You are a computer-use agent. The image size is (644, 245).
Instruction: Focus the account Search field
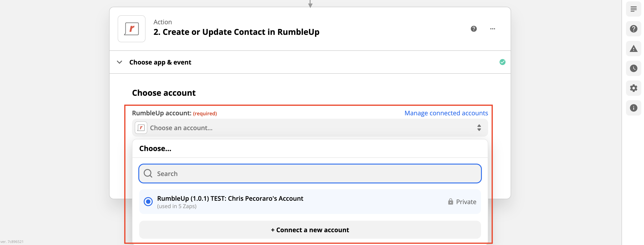click(x=310, y=174)
